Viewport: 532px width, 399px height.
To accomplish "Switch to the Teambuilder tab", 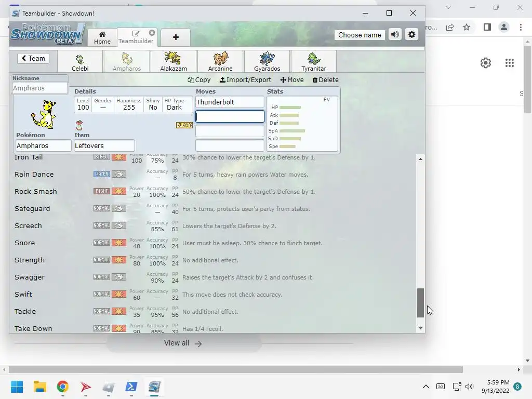I will coord(136,37).
